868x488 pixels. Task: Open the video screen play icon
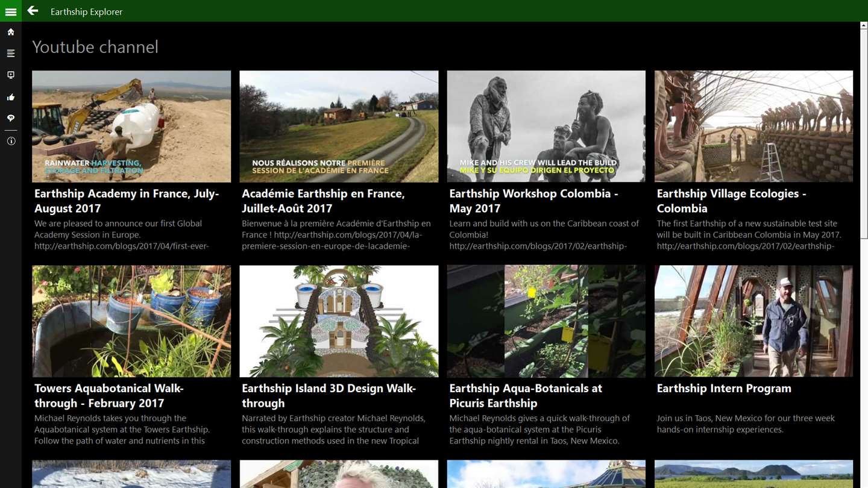(11, 75)
